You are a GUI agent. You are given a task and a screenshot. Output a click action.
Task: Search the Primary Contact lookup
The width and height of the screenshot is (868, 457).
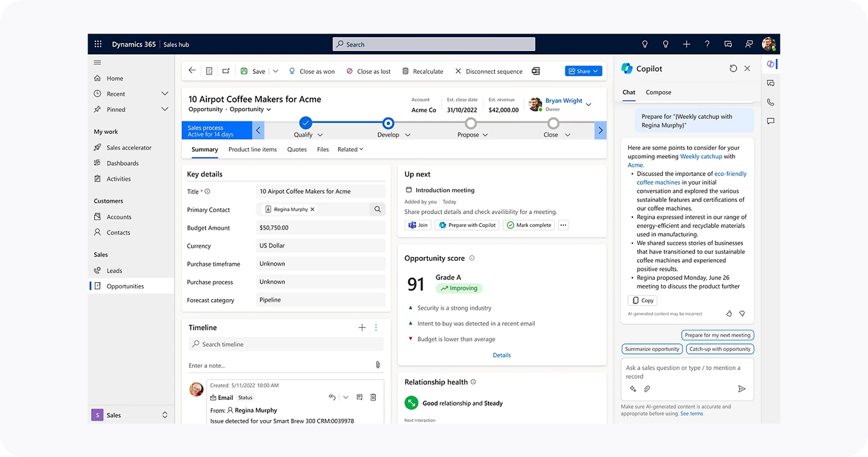(x=377, y=209)
